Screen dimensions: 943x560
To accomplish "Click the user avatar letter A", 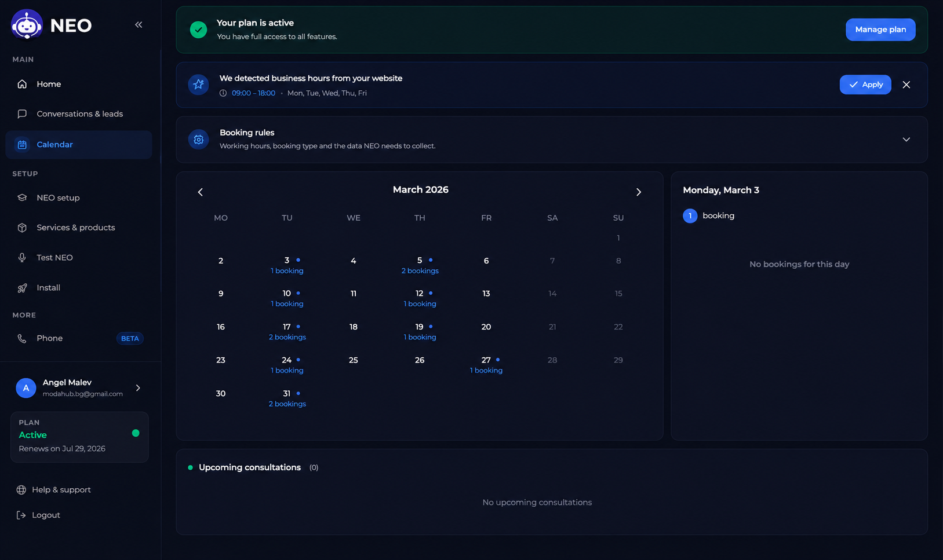I will click(x=26, y=388).
